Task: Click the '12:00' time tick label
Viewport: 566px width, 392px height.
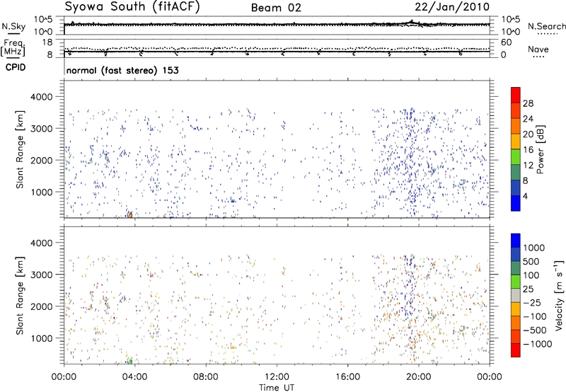Action: point(277,377)
